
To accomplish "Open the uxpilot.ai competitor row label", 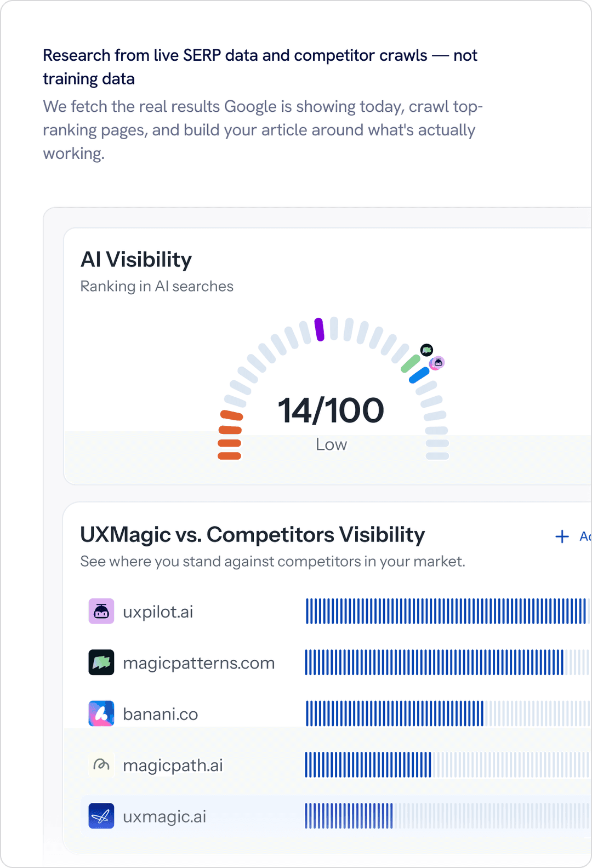I will (x=158, y=612).
